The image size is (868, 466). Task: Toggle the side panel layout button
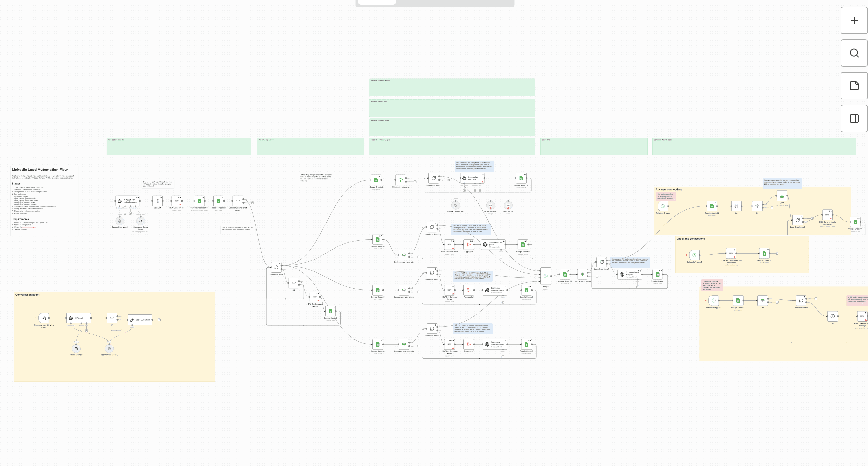pyautogui.click(x=854, y=118)
